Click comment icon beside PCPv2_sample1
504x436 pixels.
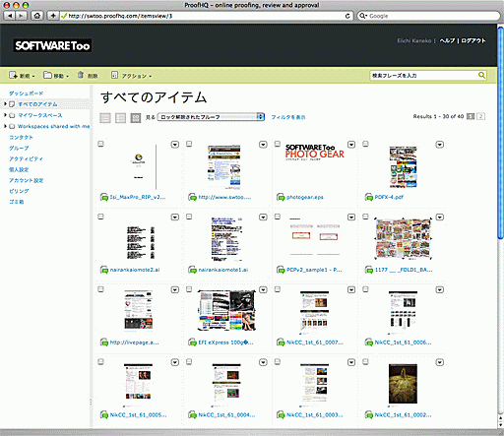(281, 270)
